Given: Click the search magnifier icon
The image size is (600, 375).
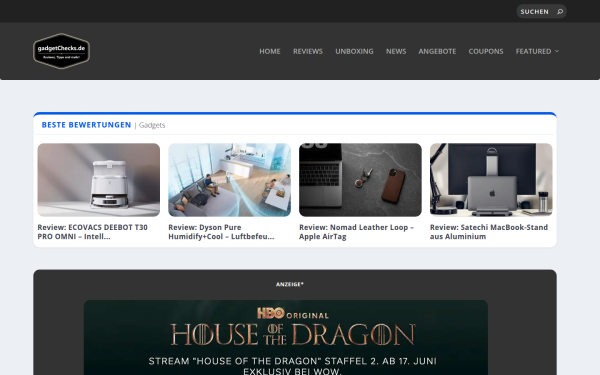Looking at the screenshot, I should coord(560,11).
